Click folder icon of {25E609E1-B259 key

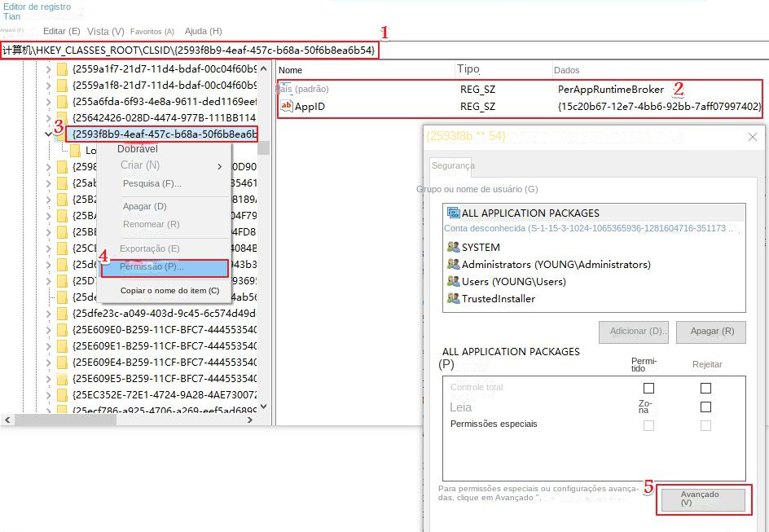(x=62, y=345)
